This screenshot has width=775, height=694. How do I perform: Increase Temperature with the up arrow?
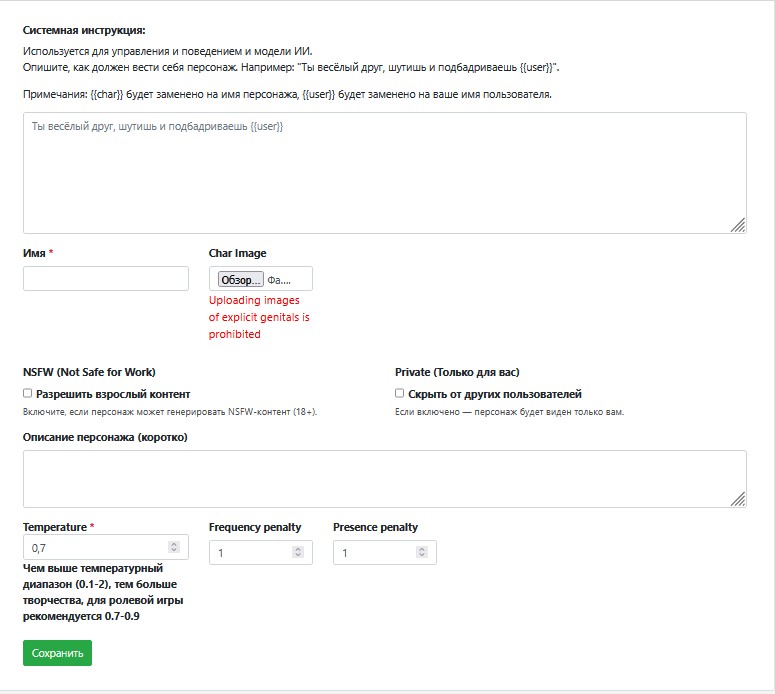[x=174, y=544]
